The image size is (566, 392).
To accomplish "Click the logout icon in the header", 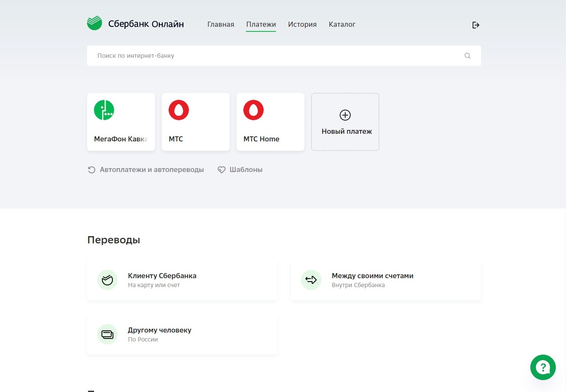I will [476, 25].
